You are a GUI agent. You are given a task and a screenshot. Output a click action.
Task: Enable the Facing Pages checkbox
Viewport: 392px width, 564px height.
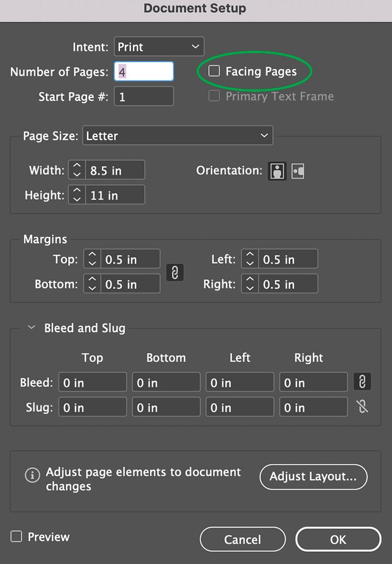point(214,70)
